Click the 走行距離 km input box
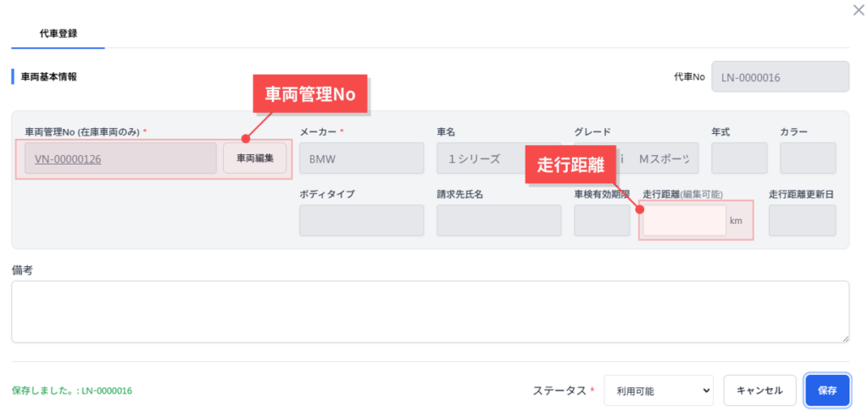The height and width of the screenshot is (418, 868). [684, 220]
